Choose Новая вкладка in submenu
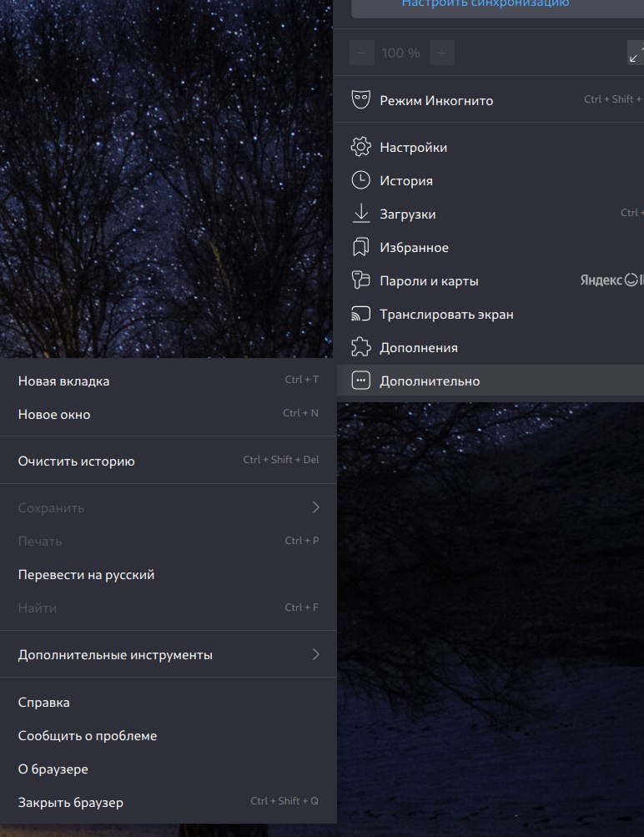 [x=168, y=381]
